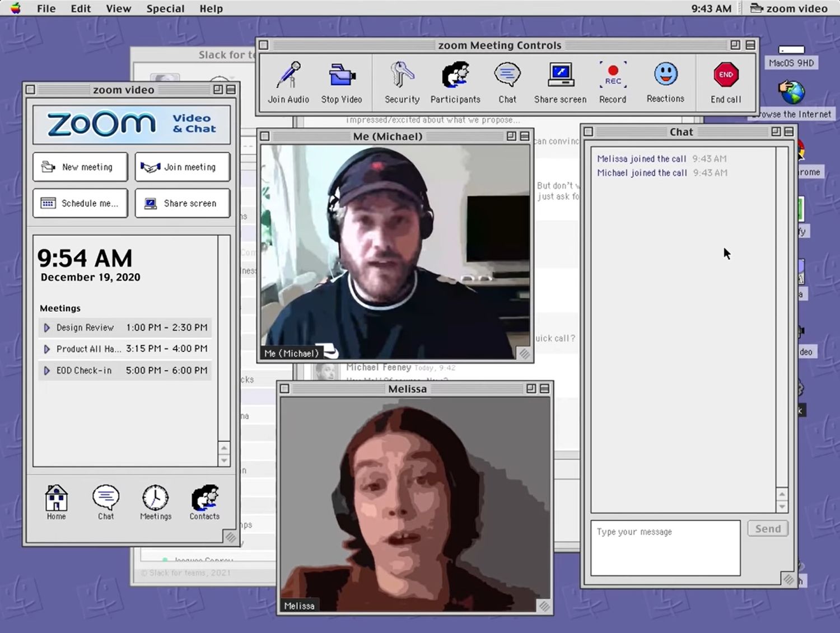This screenshot has width=840, height=633.
Task: Toggle recording with the REC button
Action: coord(613,76)
